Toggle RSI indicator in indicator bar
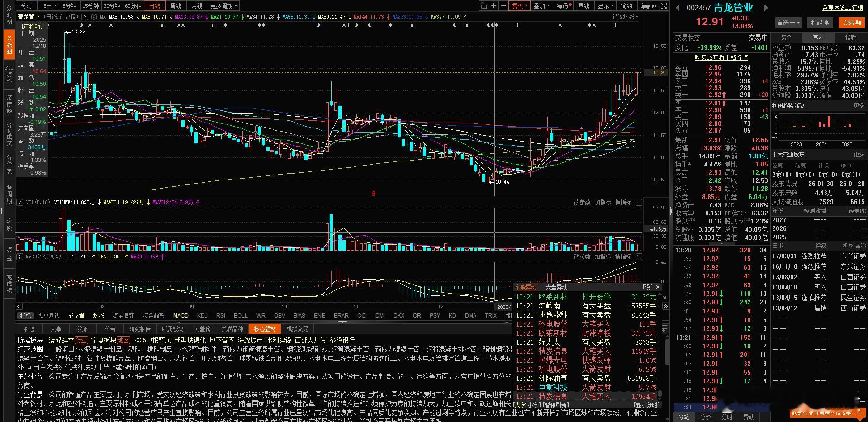This screenshot has width=868, height=422. tap(221, 316)
